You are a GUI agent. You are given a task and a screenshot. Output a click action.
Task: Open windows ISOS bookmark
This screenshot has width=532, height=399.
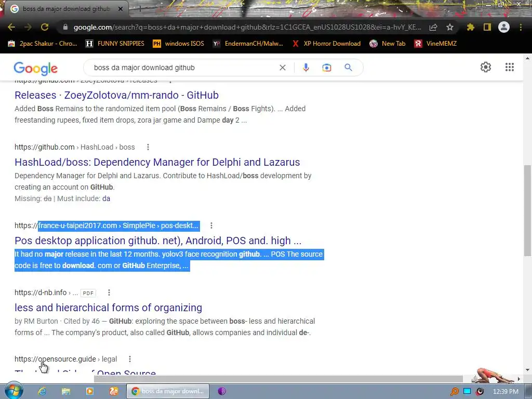click(179, 44)
